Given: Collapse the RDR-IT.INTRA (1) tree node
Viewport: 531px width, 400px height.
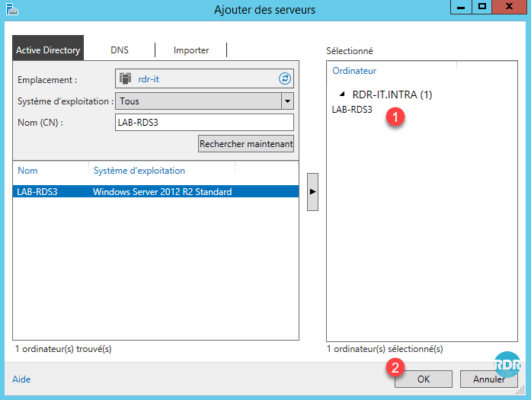Looking at the screenshot, I should tap(342, 94).
